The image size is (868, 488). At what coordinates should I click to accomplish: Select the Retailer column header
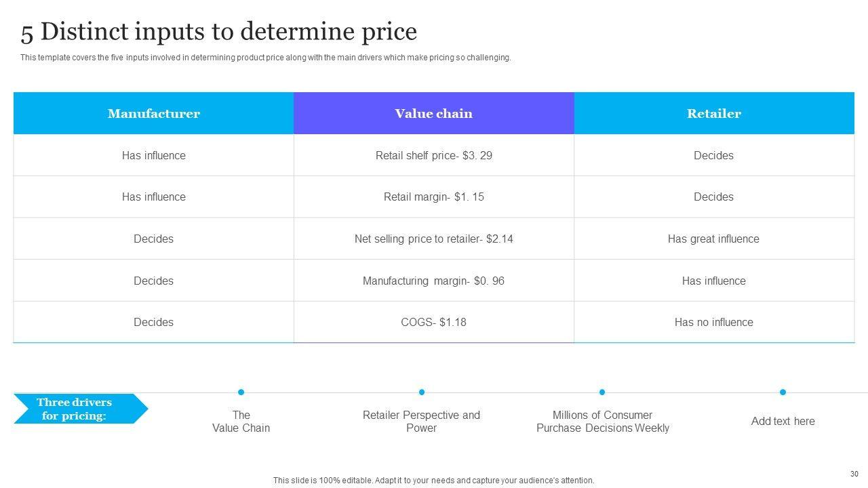point(713,113)
